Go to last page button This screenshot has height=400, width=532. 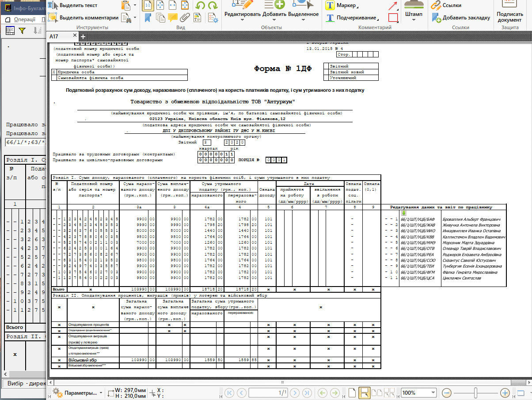point(308,392)
